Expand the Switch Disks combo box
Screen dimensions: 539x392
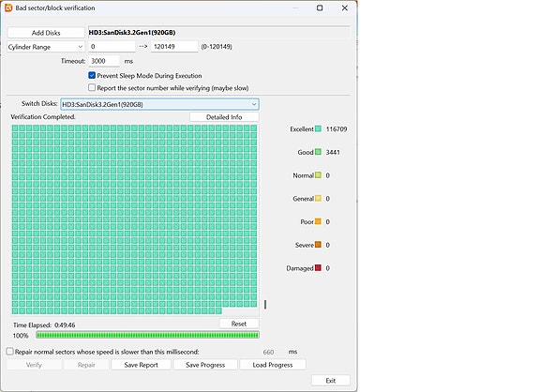(x=159, y=104)
